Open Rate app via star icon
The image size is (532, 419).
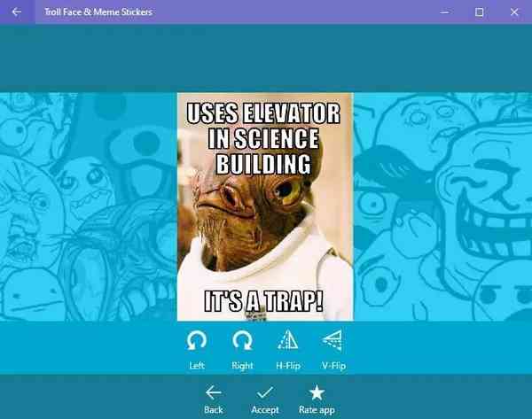pyautogui.click(x=317, y=400)
